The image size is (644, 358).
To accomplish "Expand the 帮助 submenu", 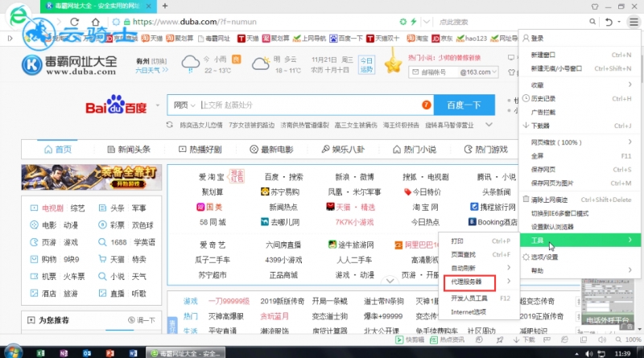I will pos(580,270).
